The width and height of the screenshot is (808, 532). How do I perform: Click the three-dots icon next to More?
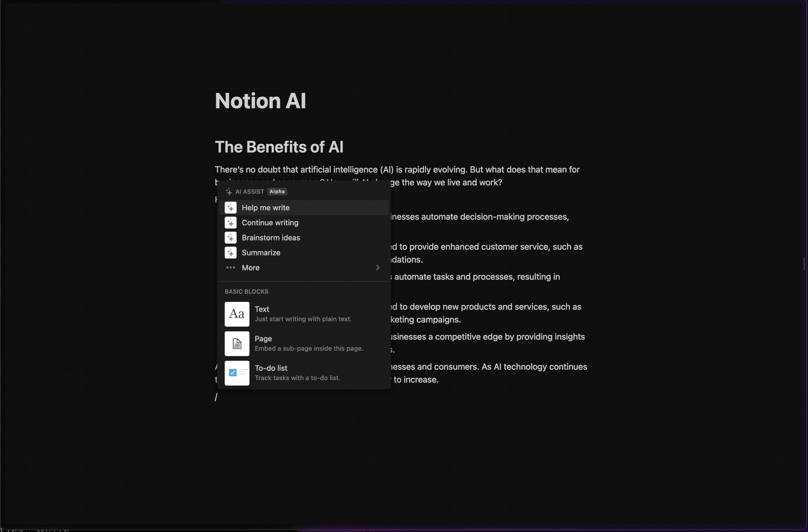point(230,268)
